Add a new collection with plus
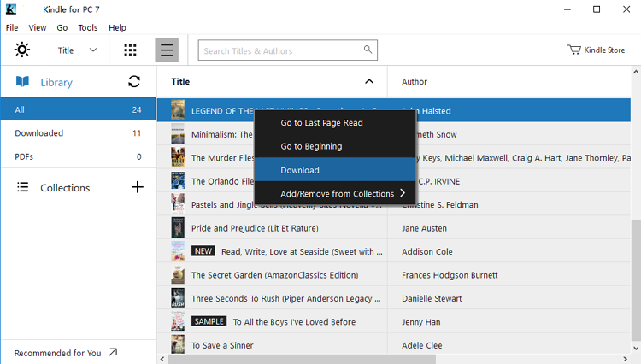 pyautogui.click(x=138, y=187)
